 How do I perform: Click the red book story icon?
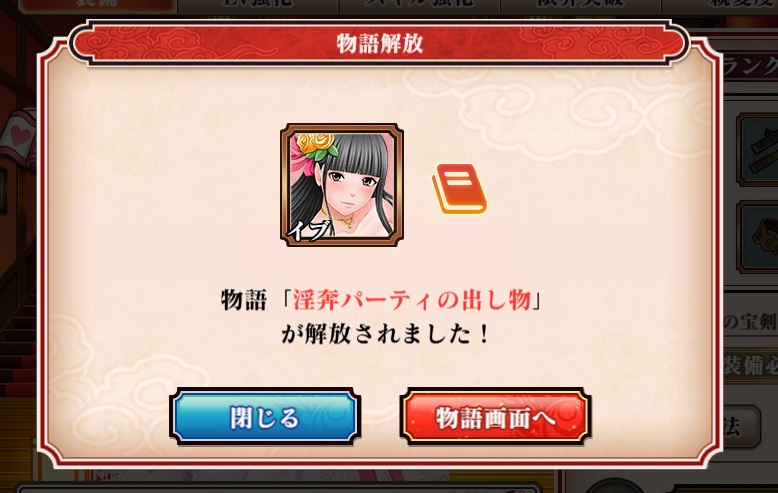click(x=459, y=189)
